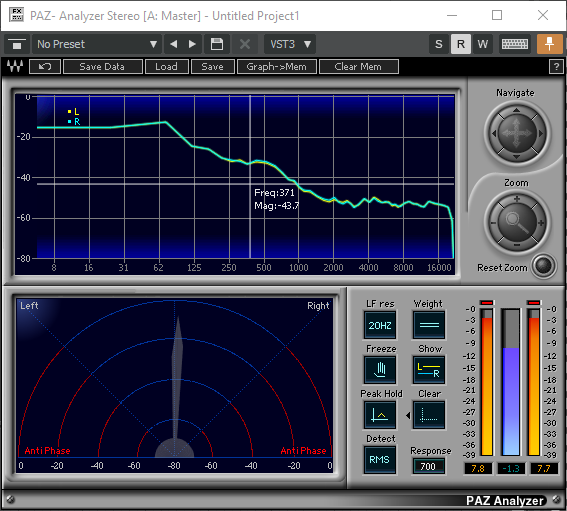567x511 pixels.
Task: Click the center meter value -1.3
Action: 511,469
